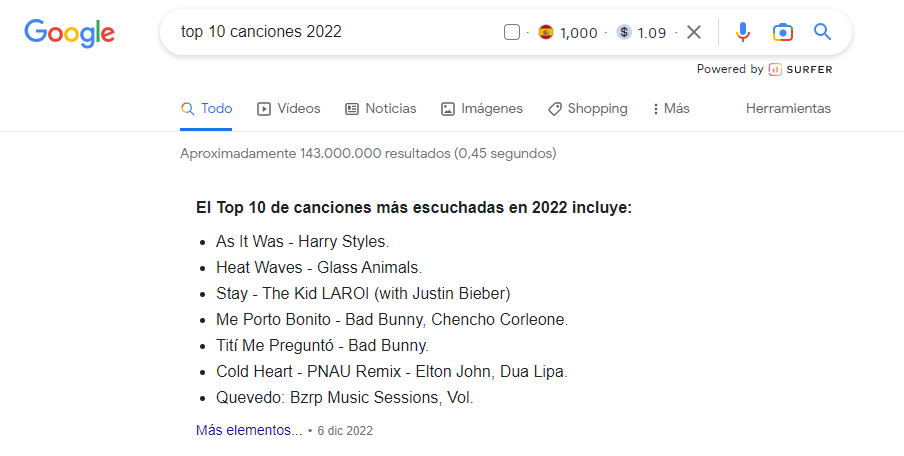
Task: Switch to the Vídeos tab
Action: tap(288, 108)
